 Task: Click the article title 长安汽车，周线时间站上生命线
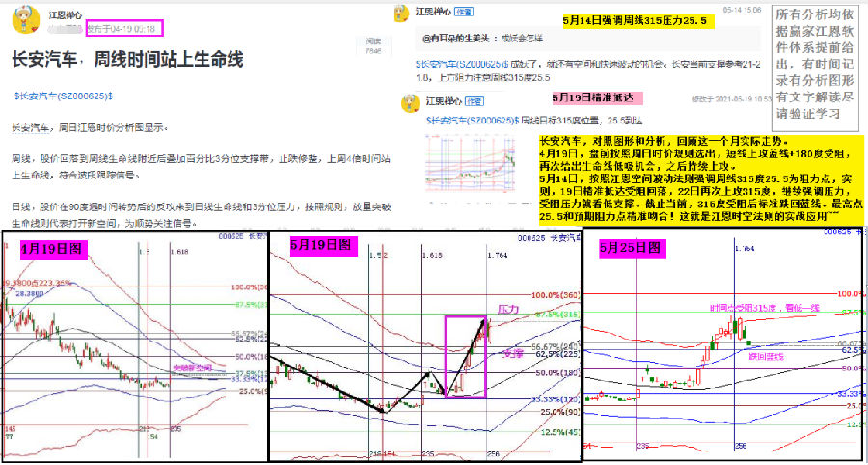126,60
